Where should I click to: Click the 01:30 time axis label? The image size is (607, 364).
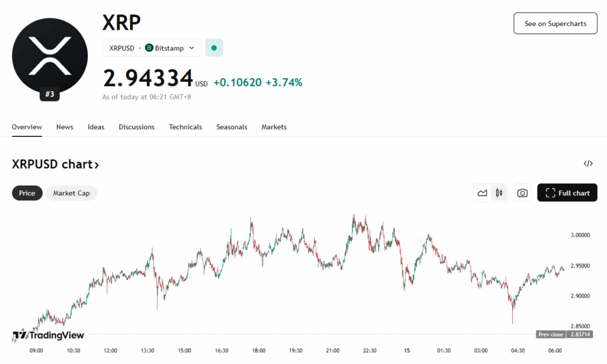(443, 350)
